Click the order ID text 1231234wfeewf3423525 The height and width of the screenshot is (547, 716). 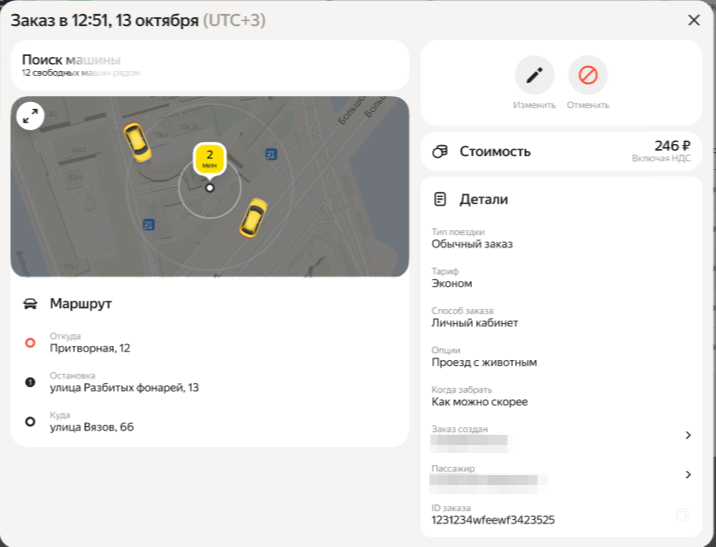coord(493,520)
